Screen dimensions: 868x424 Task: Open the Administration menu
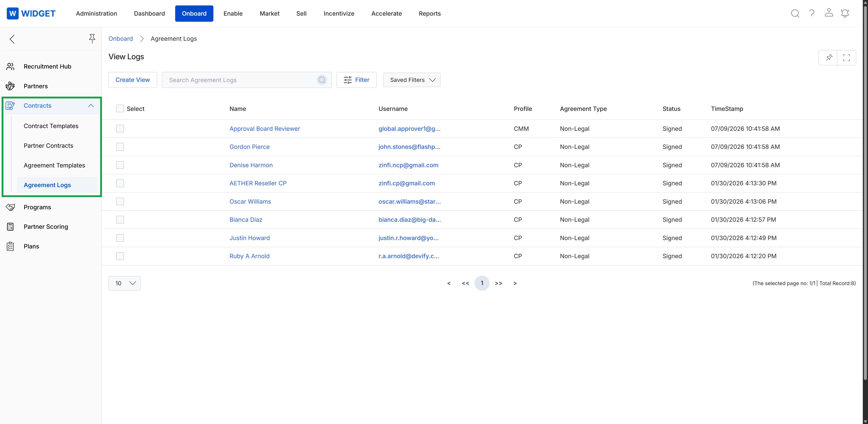[x=96, y=14]
